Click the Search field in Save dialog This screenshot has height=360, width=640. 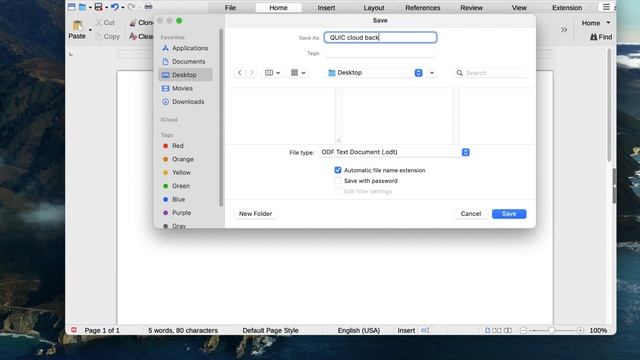pyautogui.click(x=490, y=73)
